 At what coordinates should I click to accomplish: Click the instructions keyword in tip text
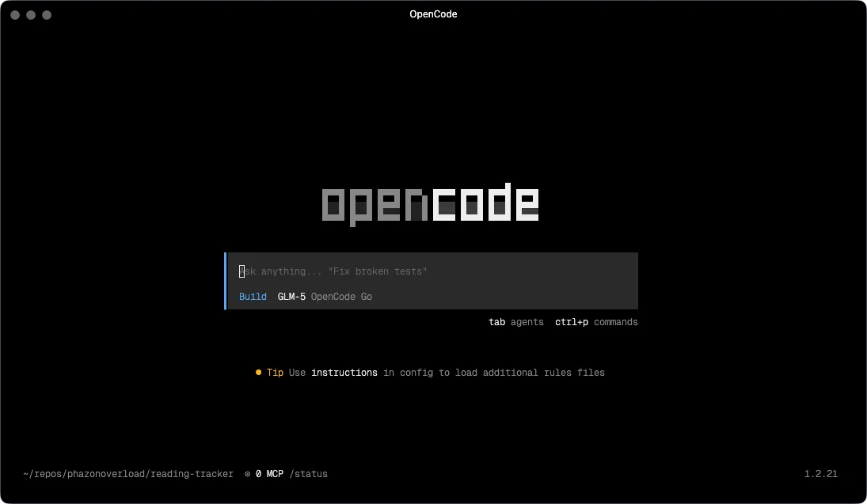344,372
